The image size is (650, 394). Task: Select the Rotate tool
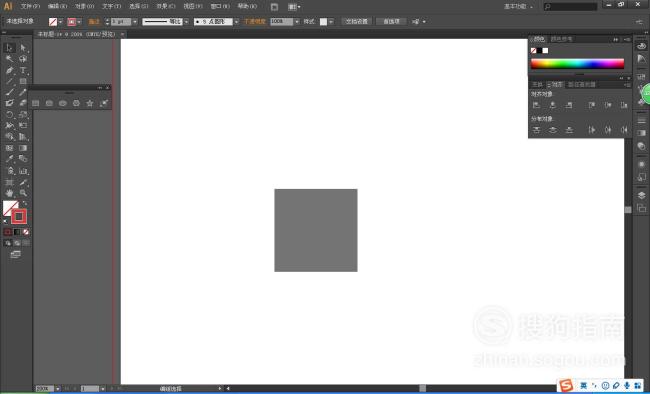(x=9, y=114)
